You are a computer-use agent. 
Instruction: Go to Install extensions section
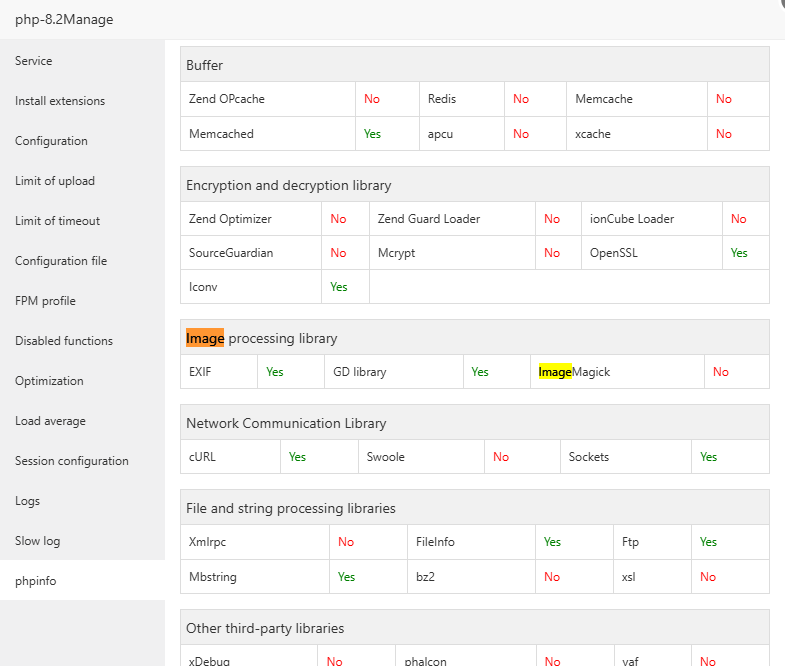click(60, 101)
